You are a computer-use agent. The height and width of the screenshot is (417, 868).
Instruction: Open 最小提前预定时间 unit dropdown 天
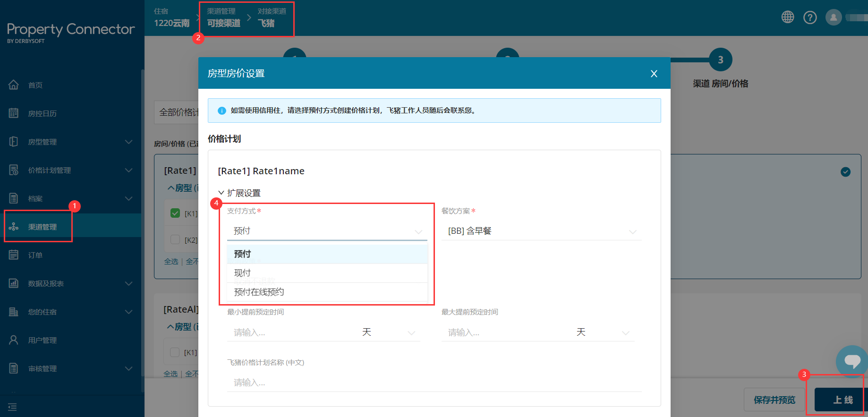click(x=389, y=332)
